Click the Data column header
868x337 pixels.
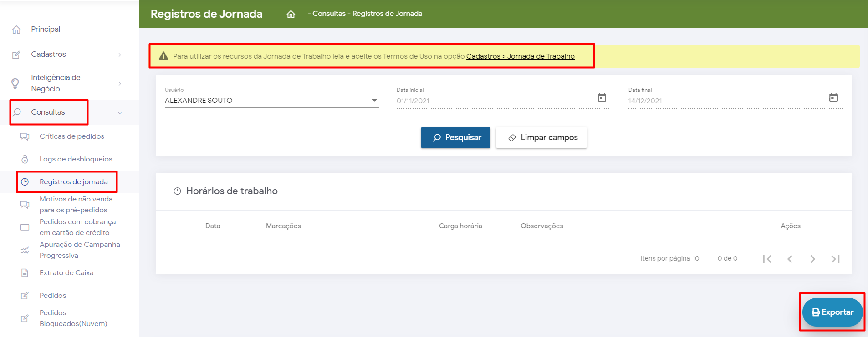[213, 226]
